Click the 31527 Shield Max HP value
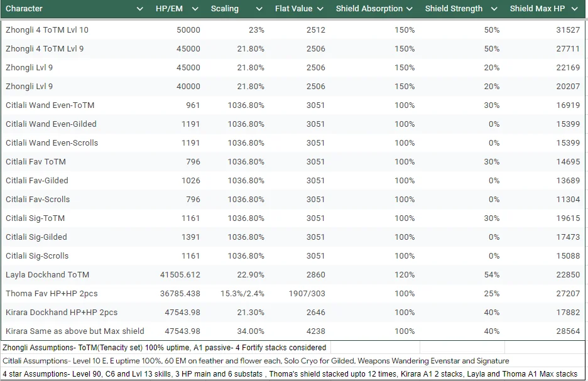588x381 pixels. click(x=568, y=30)
